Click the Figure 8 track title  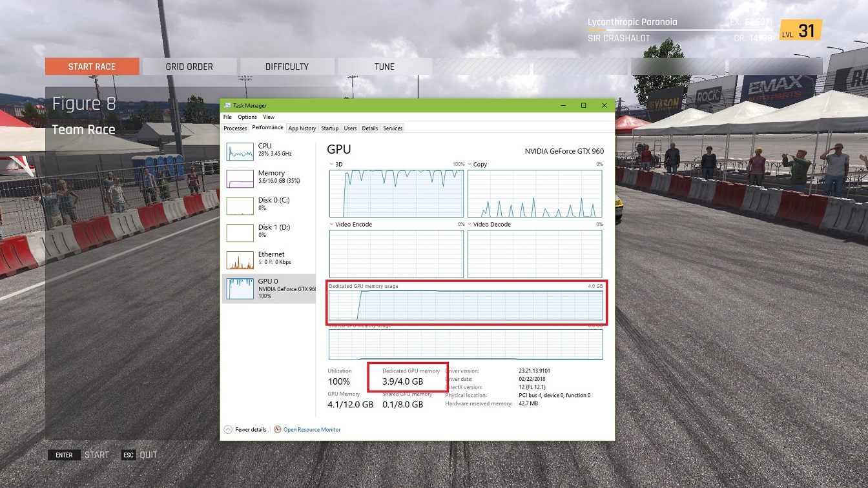[84, 104]
